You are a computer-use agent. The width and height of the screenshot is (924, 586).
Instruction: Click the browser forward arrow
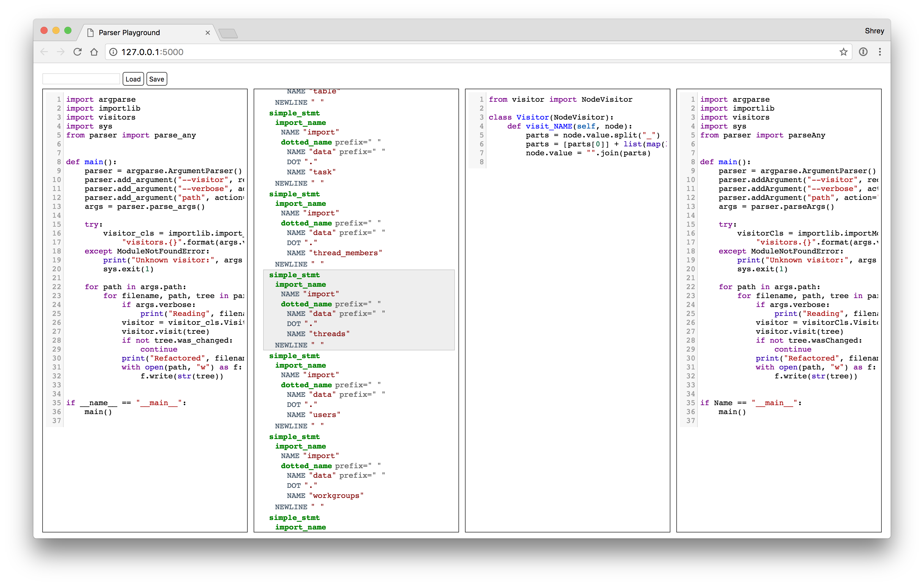click(x=61, y=52)
